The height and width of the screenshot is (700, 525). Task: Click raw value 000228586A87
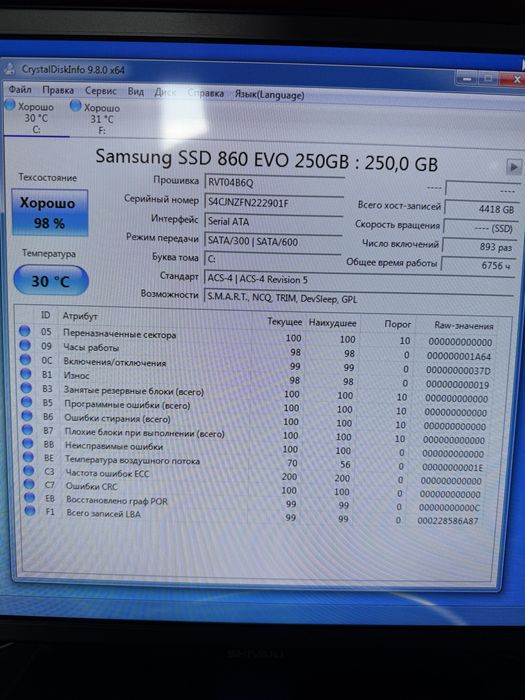click(448, 521)
